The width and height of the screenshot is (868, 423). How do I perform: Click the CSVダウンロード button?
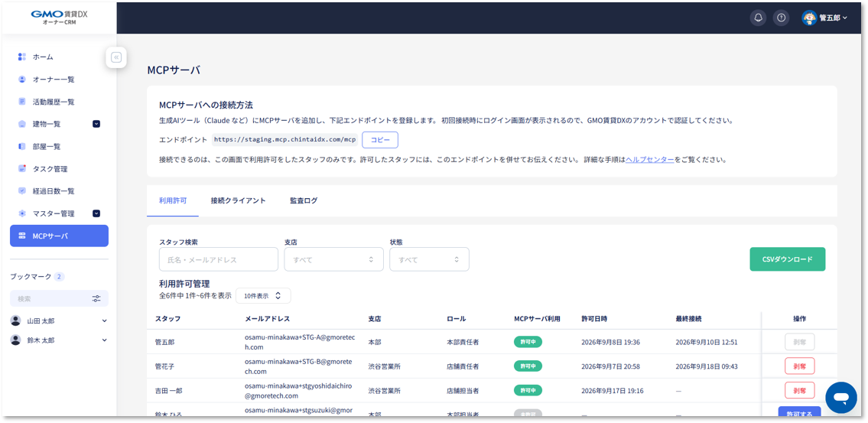coord(787,259)
